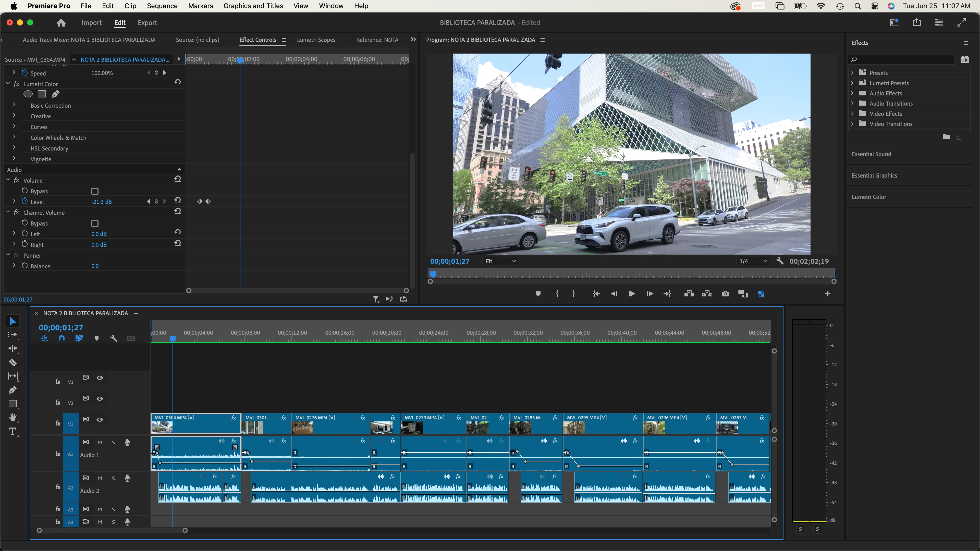Image resolution: width=980 pixels, height=551 pixels.
Task: Click the Lumetri Color pen mask tool
Action: tap(56, 94)
